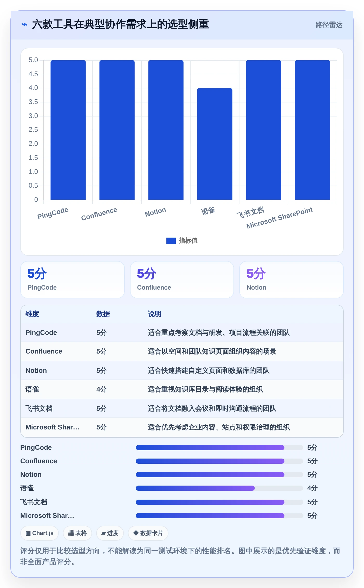Viewport: 364px width, 588px height.
Task: Select the Confluence bar in chart
Action: point(117,130)
